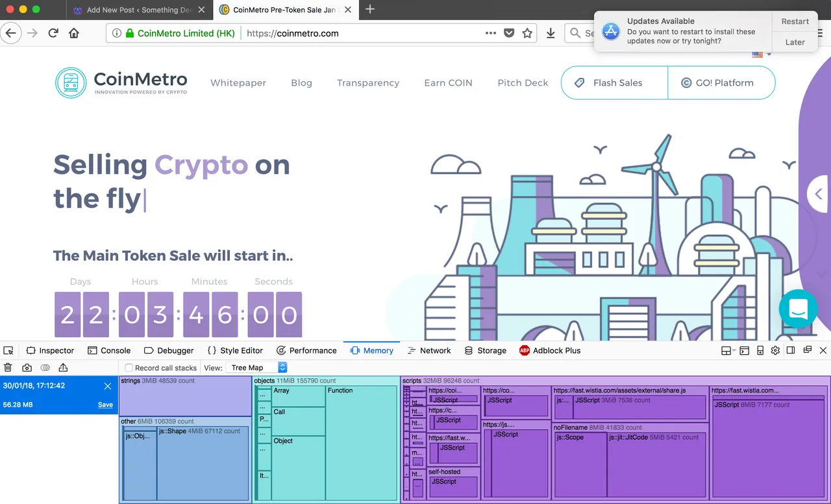The image size is (831, 504).
Task: Click the Array block under objects
Action: [299, 396]
